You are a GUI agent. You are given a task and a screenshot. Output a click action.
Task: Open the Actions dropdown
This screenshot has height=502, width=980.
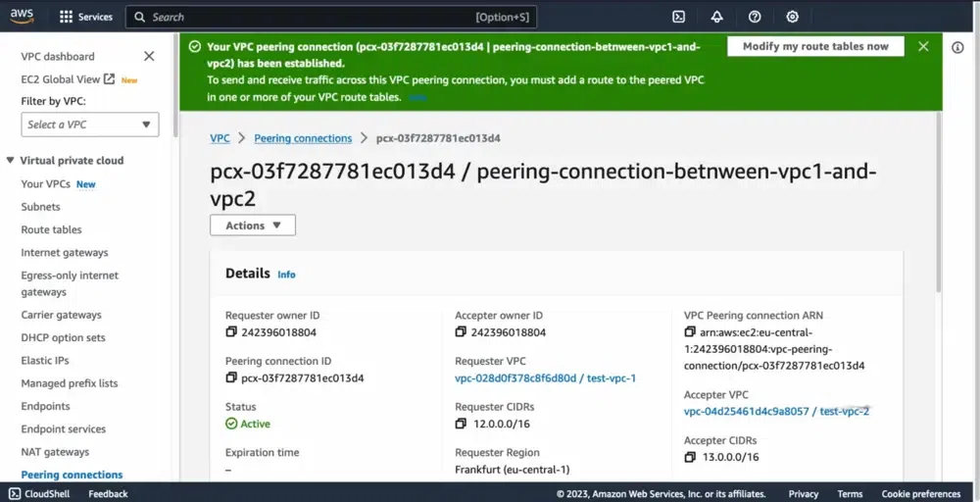(x=253, y=226)
